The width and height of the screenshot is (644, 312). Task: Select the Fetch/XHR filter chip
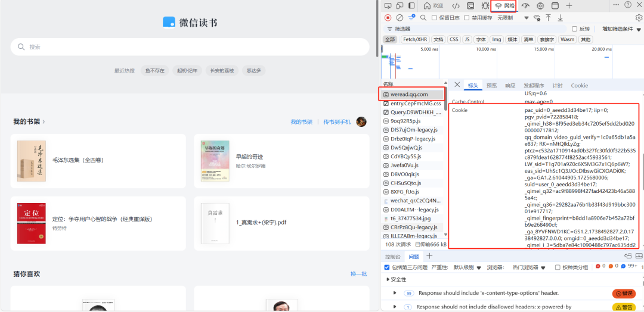pyautogui.click(x=415, y=39)
